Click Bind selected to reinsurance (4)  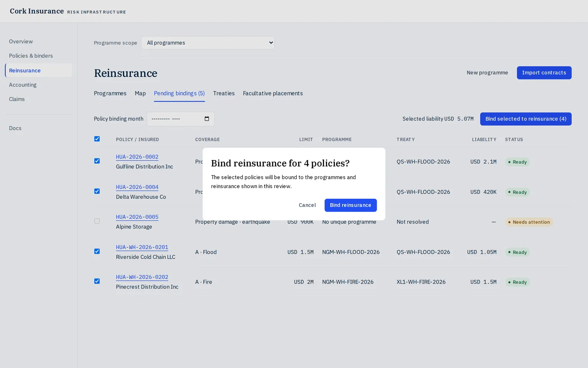(526, 119)
